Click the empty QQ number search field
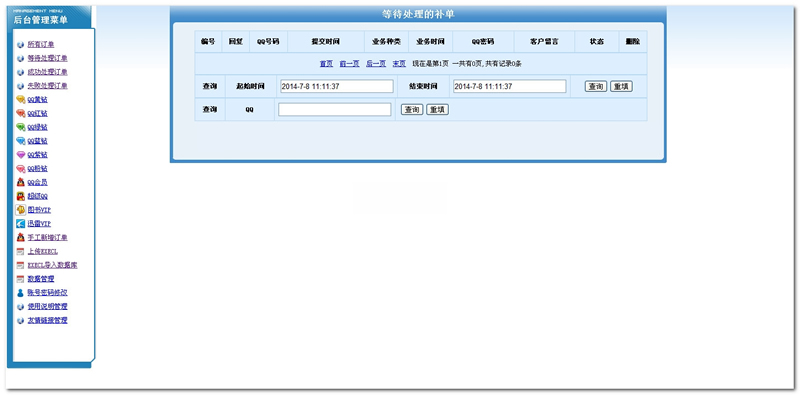The image size is (800, 395). click(335, 109)
